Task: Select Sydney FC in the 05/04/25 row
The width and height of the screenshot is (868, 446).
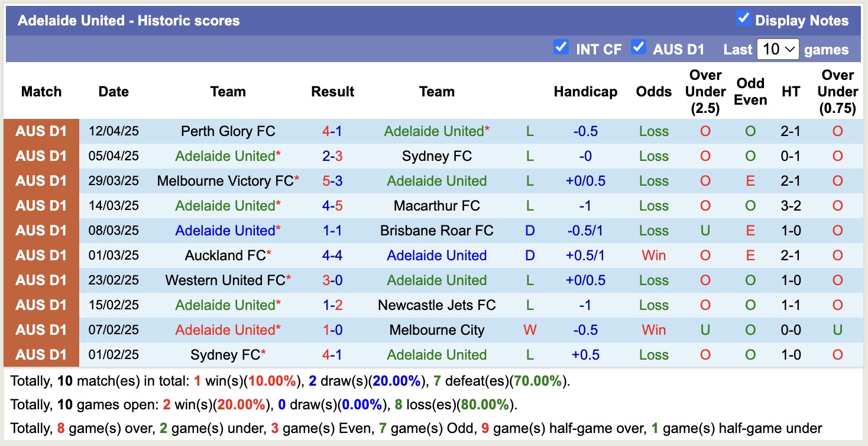Action: click(437, 156)
